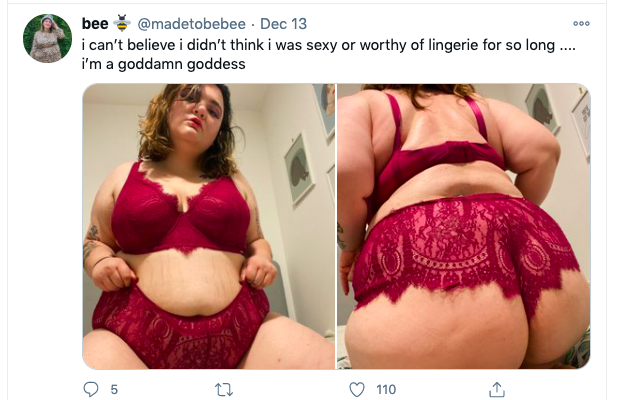Viewport: 633px width, 400px height.
Task: Click the text line "i'm a goddamn goddess"
Action: (x=163, y=64)
